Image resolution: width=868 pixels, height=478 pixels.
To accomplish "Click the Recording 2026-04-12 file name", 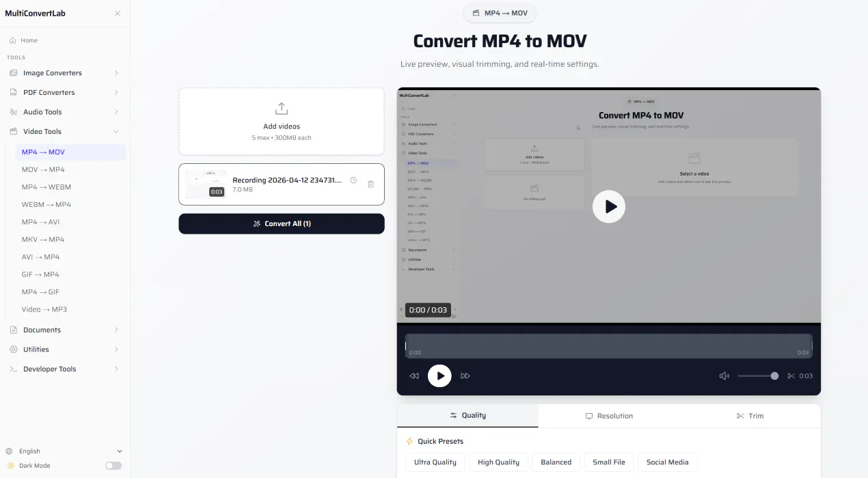I will tap(287, 180).
